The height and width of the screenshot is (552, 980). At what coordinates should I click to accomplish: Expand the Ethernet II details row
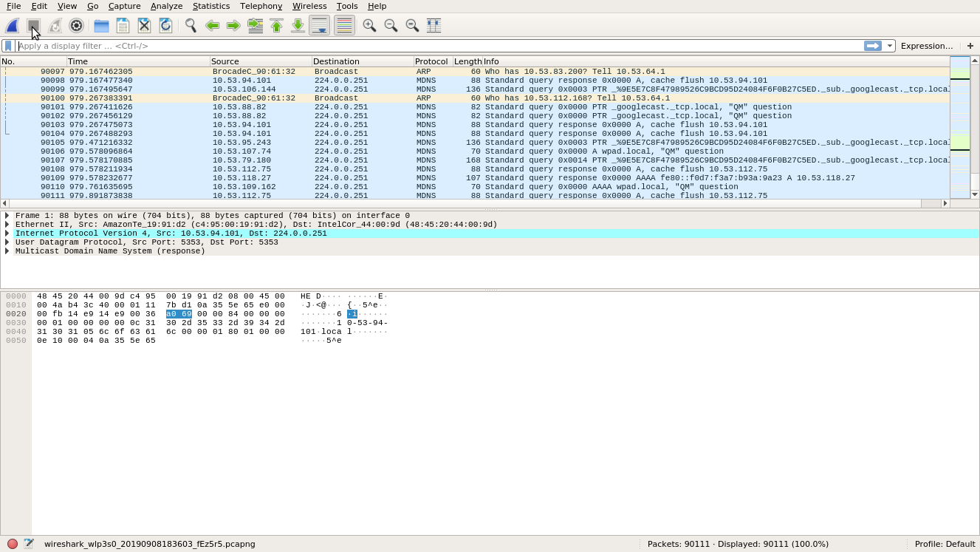click(x=7, y=225)
